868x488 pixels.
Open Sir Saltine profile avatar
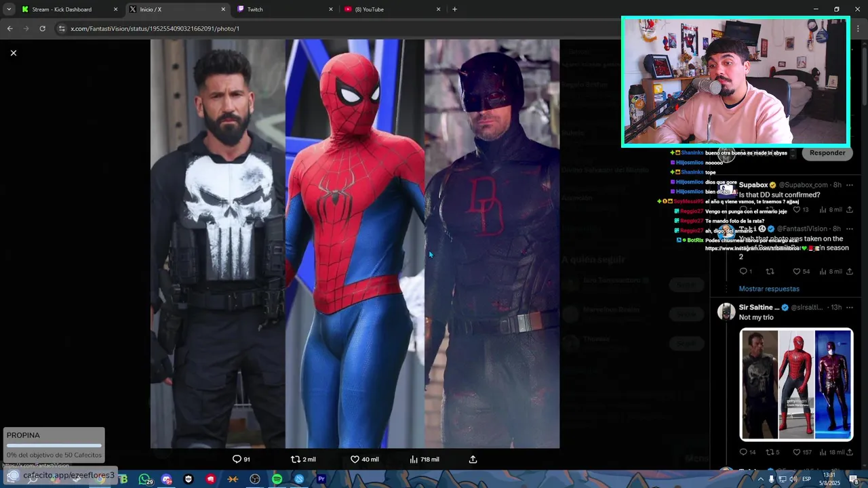726,311
